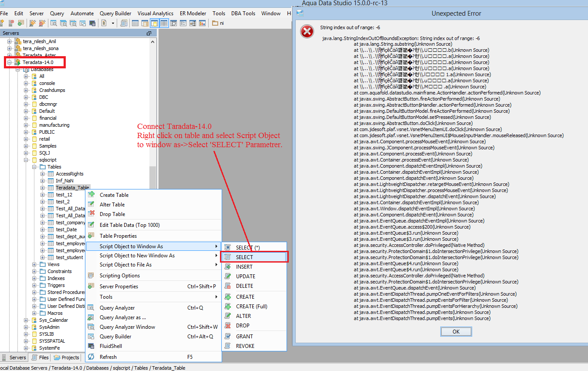Pick REVOKE in the script submenu

pos(254,346)
